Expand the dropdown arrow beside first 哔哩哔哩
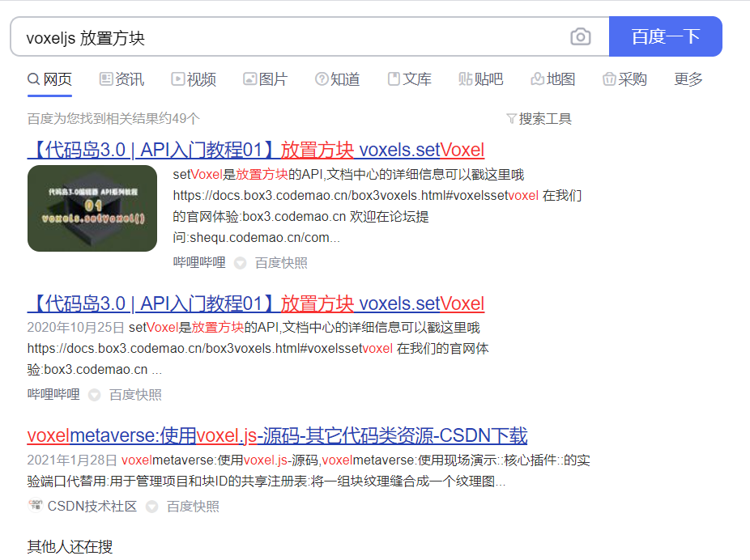 coord(240,263)
